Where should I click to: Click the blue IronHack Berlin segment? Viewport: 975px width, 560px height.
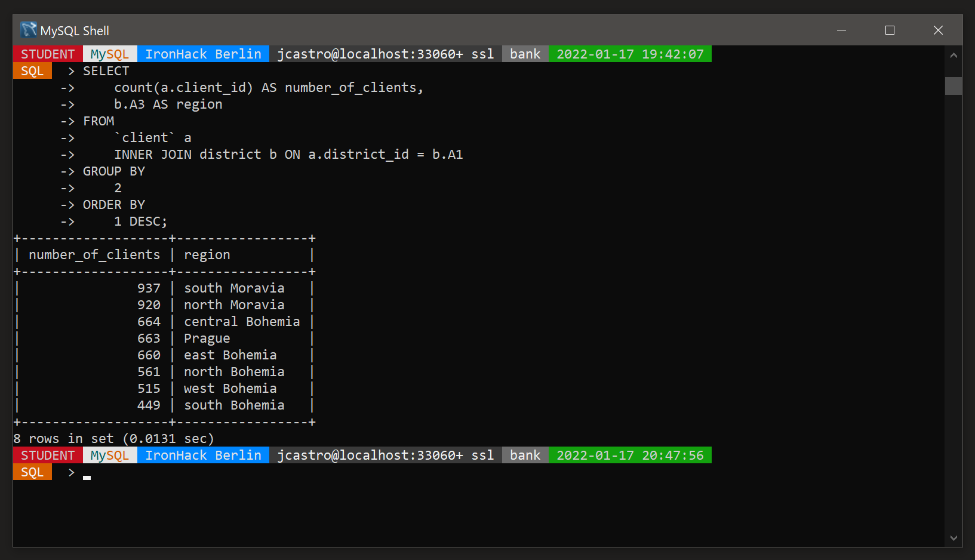[203, 54]
